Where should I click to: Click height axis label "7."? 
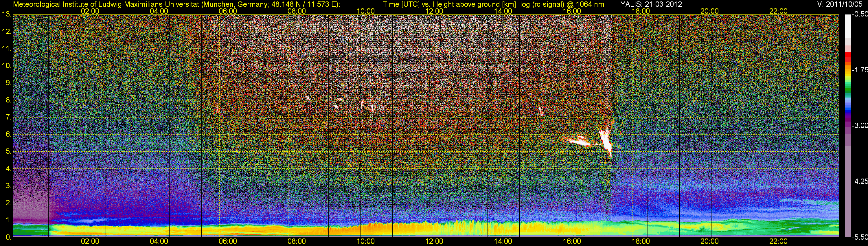click(8, 117)
